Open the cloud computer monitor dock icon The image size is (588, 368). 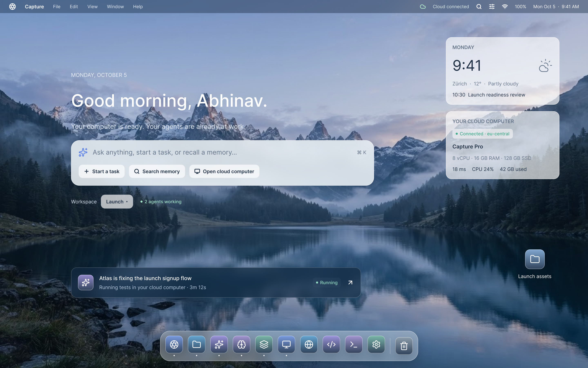pyautogui.click(x=286, y=344)
